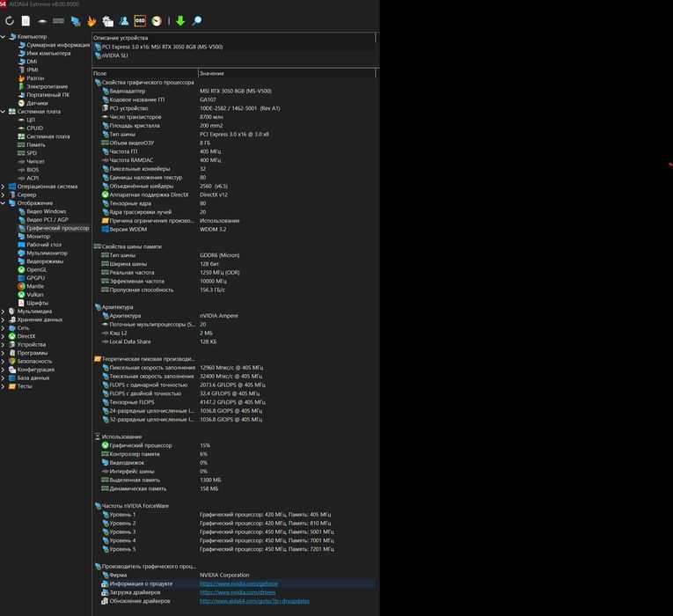Select the PCI Express 3.0 x16 MSI RTX 3050 device
The image size is (673, 616).
233,47
